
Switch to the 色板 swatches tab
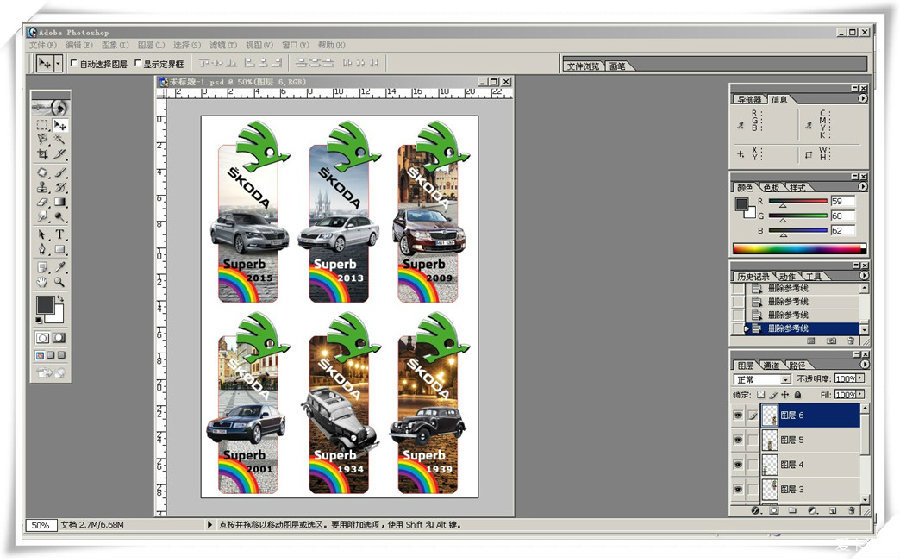tap(771, 188)
